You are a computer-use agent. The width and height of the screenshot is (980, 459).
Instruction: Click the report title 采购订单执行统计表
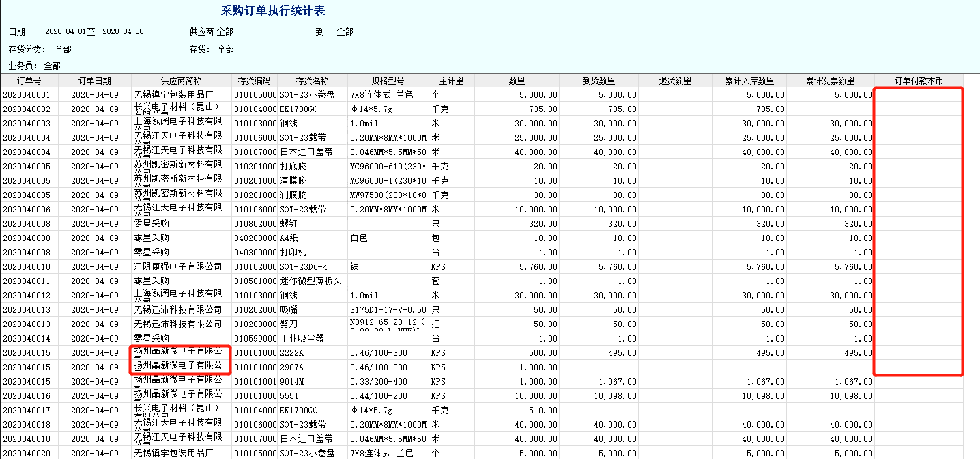tap(273, 10)
